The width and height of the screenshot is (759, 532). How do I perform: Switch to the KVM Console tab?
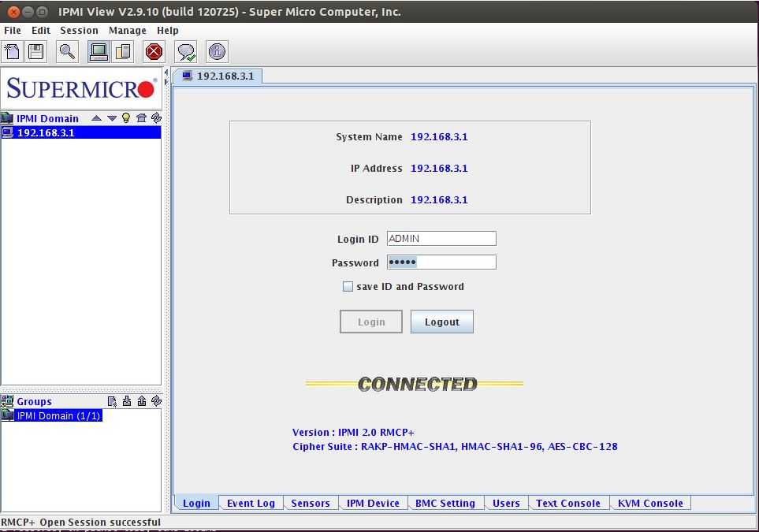click(650, 503)
